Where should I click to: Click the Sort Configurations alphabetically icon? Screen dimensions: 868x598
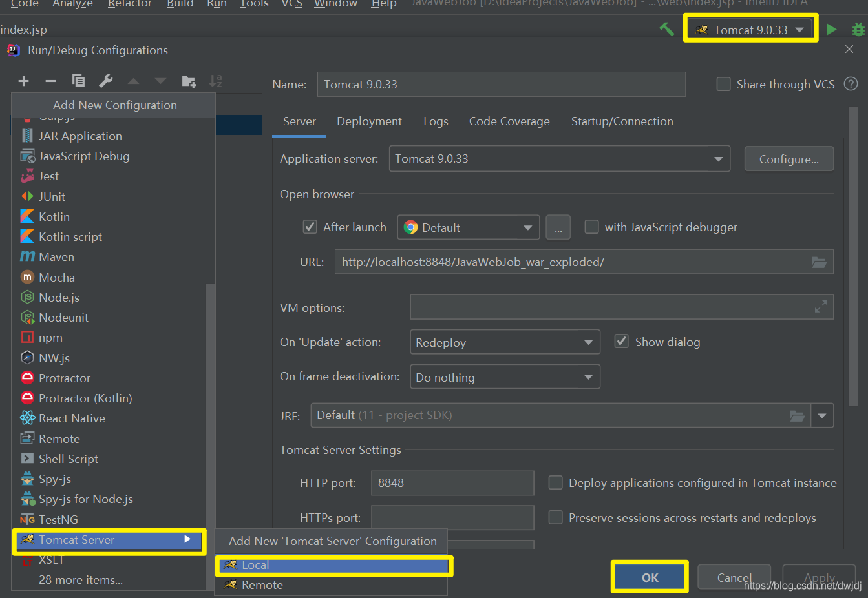[216, 81]
